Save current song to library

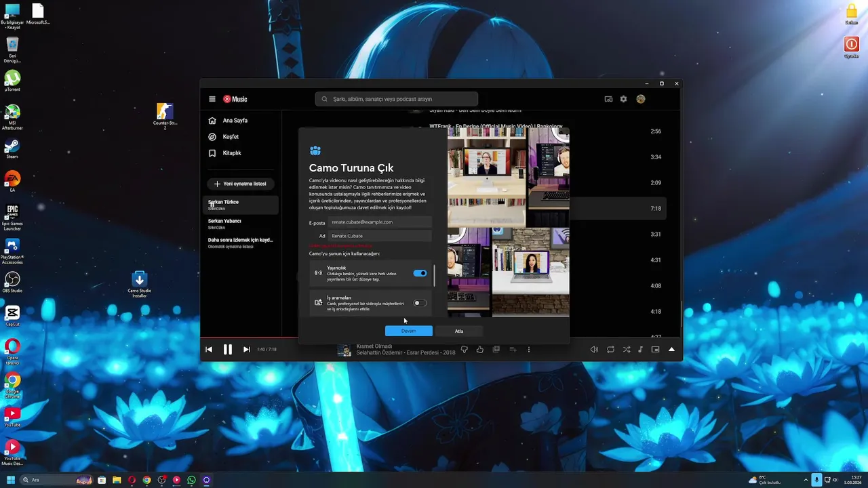(x=496, y=349)
